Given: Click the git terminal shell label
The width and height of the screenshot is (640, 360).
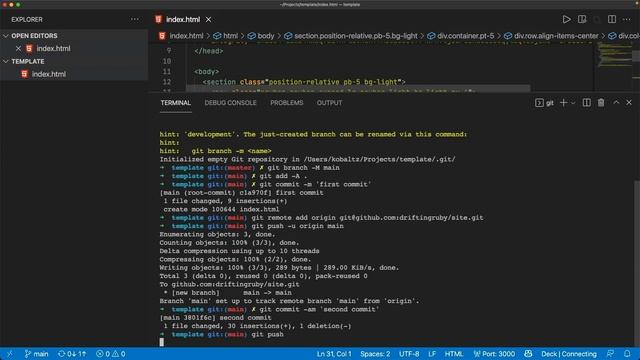Looking at the screenshot, I should coord(544,103).
